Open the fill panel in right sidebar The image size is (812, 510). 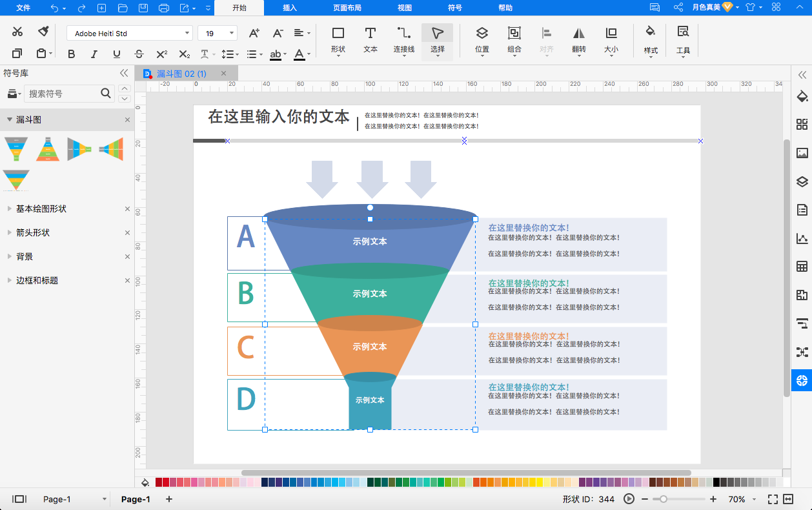(x=802, y=97)
